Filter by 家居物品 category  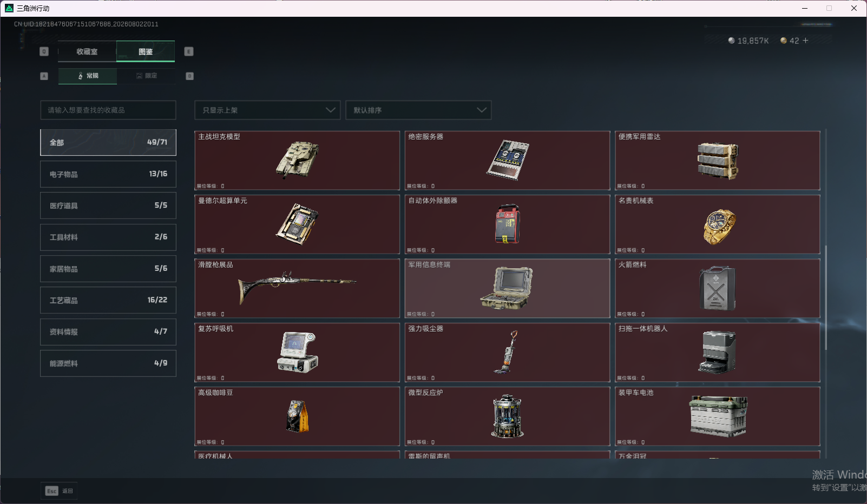[108, 269]
